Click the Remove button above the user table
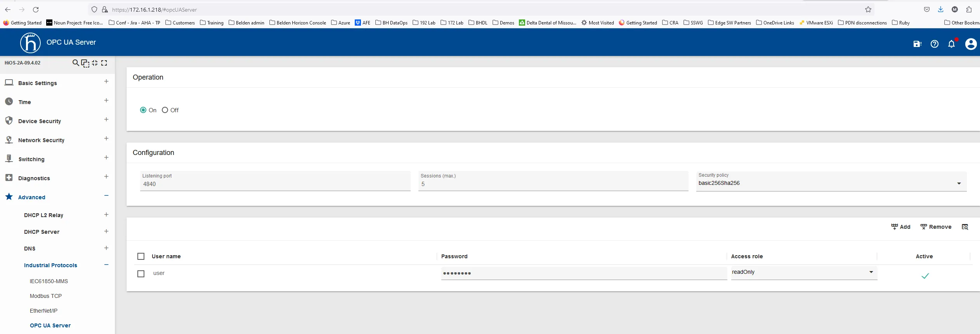Image resolution: width=980 pixels, height=334 pixels. pyautogui.click(x=936, y=227)
